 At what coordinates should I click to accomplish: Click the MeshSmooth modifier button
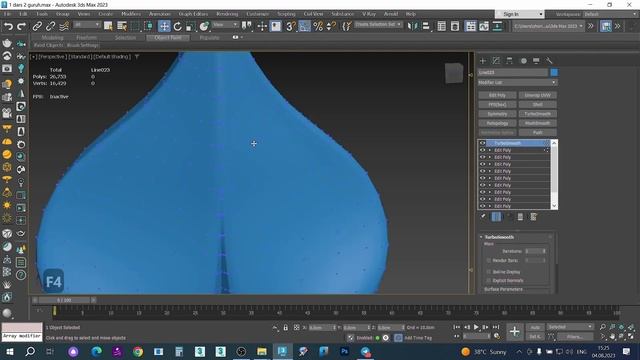click(538, 123)
